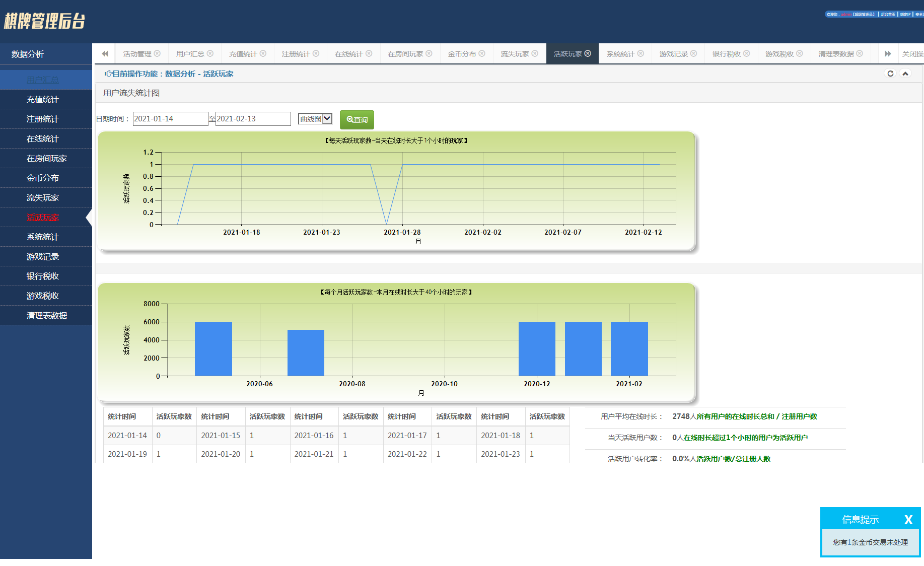Screen dimensions: 924x566
Task: Expand the 数据分析 sidebar section
Action: [28, 54]
